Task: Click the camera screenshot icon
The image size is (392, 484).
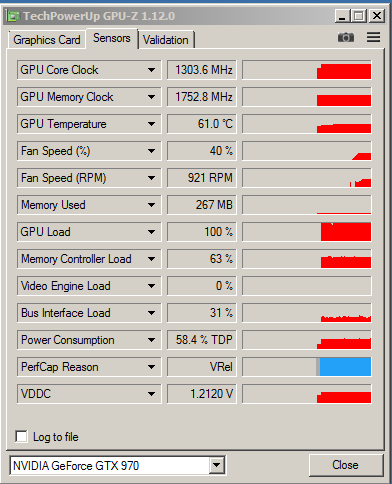Action: [x=346, y=37]
